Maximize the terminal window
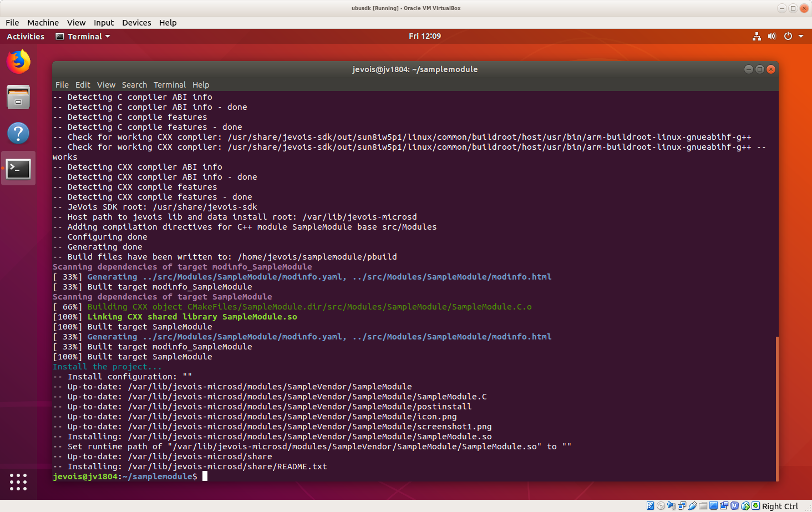This screenshot has width=812, height=512. point(759,69)
